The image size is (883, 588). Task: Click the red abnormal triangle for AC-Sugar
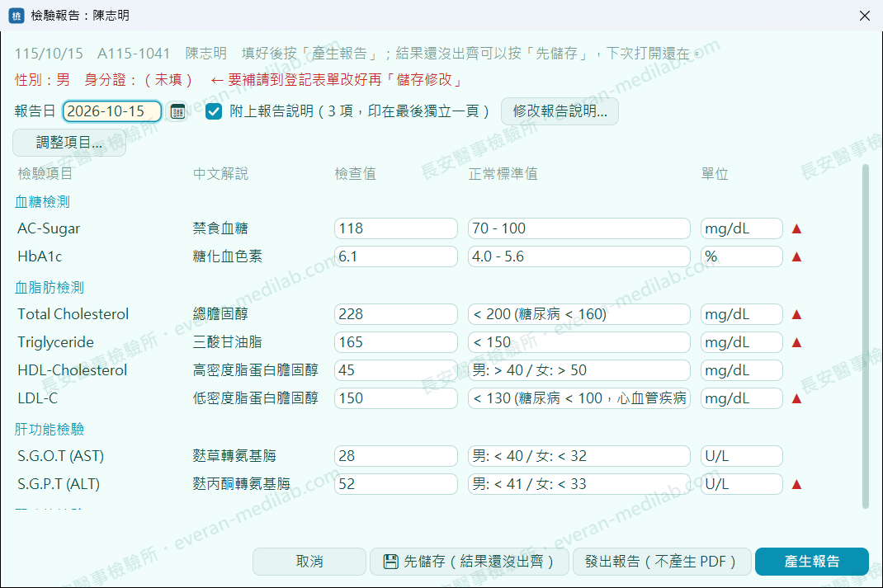(x=796, y=229)
